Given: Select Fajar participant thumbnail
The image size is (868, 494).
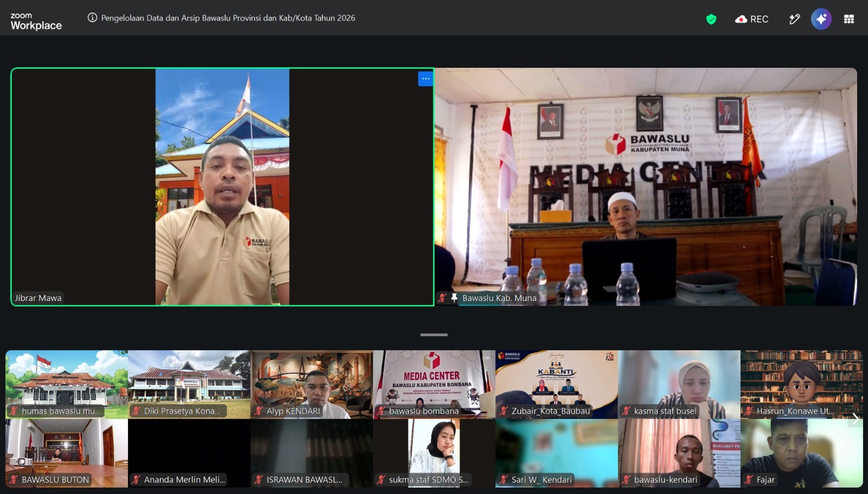Looking at the screenshot, I should 802,453.
